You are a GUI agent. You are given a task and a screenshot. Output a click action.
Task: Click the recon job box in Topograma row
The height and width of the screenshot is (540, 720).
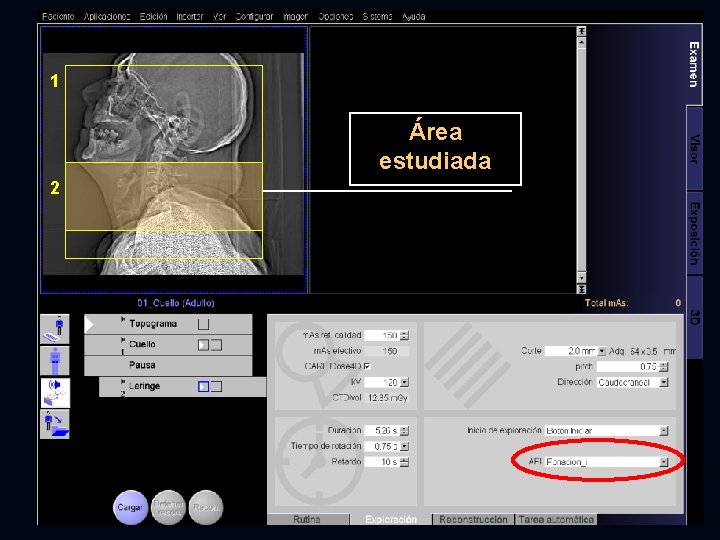tap(203, 324)
